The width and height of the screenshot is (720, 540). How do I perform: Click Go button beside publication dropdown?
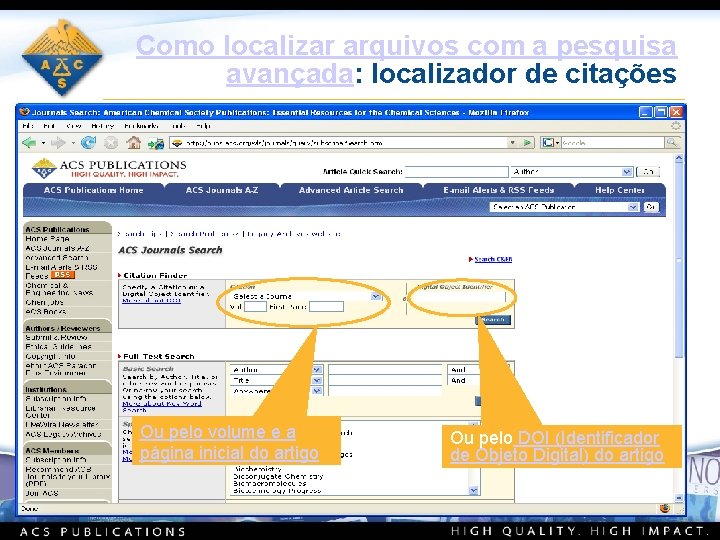[651, 207]
